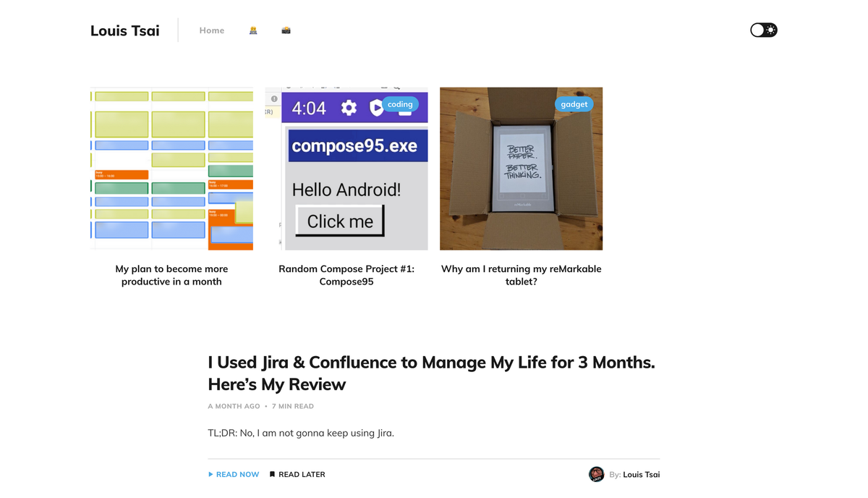Open the technologist emoji nav link
868x498 pixels.
(253, 30)
